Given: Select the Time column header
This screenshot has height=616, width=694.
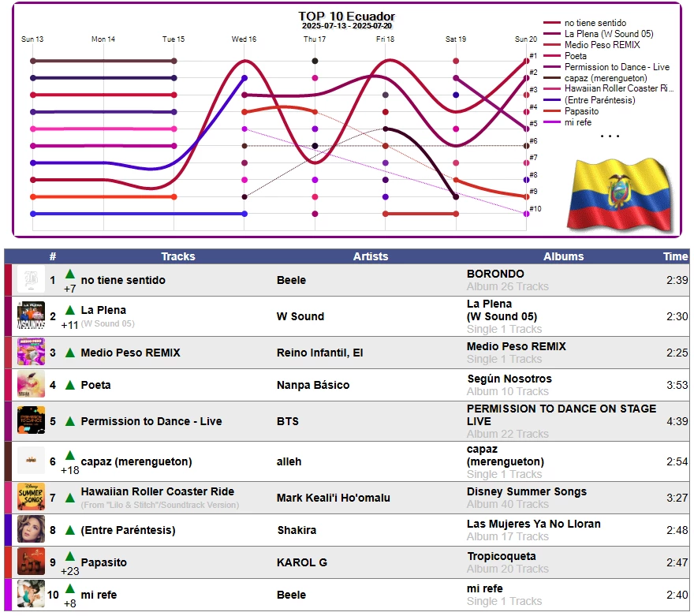Looking at the screenshot, I should click(x=675, y=256).
